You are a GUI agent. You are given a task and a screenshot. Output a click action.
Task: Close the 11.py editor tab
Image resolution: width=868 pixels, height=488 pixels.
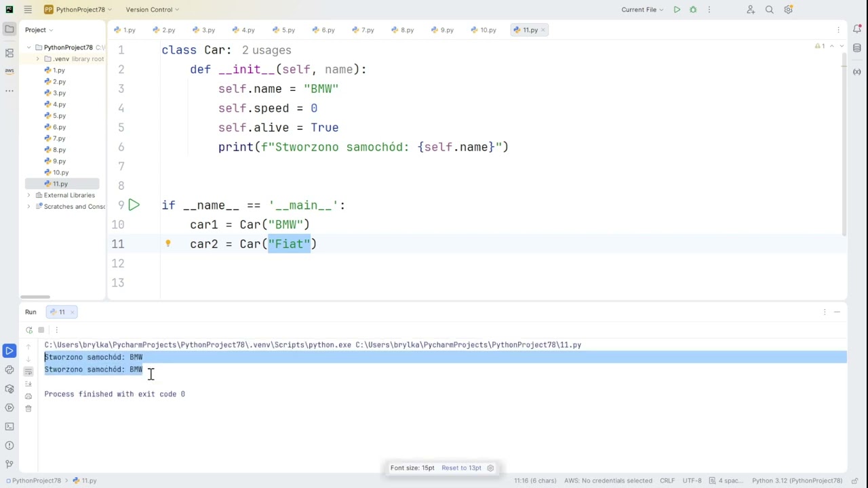click(x=545, y=30)
